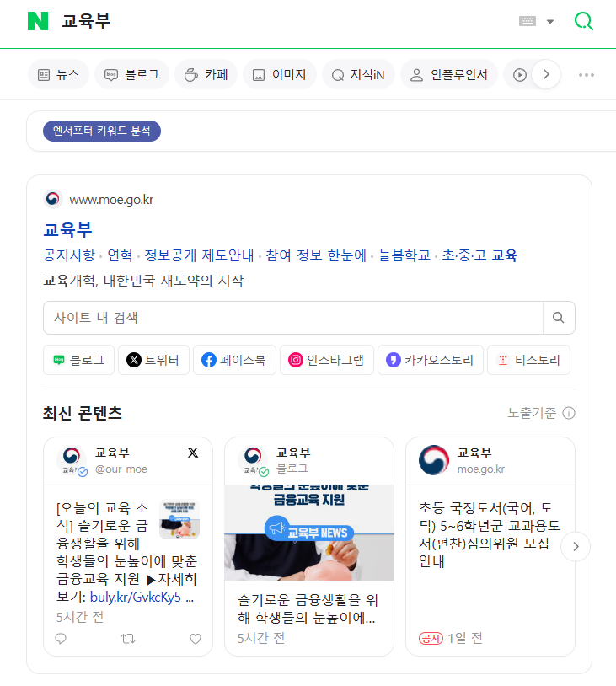Open 참여 정보 한눈에 sublink
The image size is (616, 686).
316,255
